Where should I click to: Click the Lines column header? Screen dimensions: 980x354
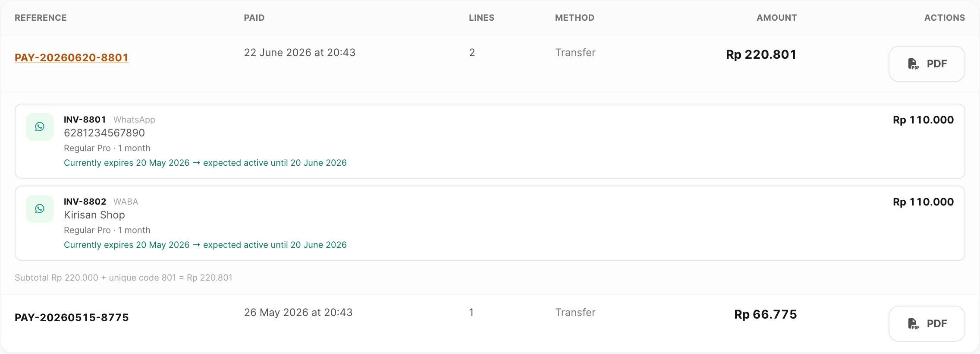click(481, 18)
